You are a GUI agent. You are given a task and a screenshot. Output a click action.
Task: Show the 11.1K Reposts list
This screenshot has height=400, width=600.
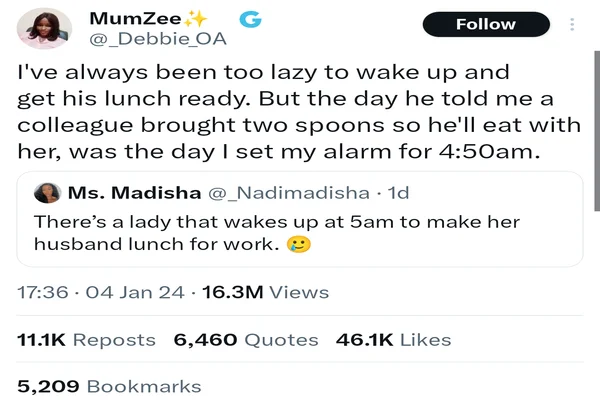pyautogui.click(x=87, y=340)
